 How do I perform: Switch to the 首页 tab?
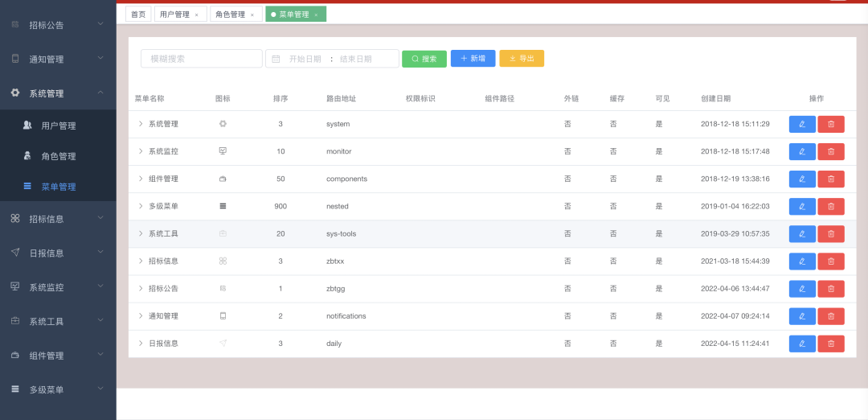coord(138,14)
